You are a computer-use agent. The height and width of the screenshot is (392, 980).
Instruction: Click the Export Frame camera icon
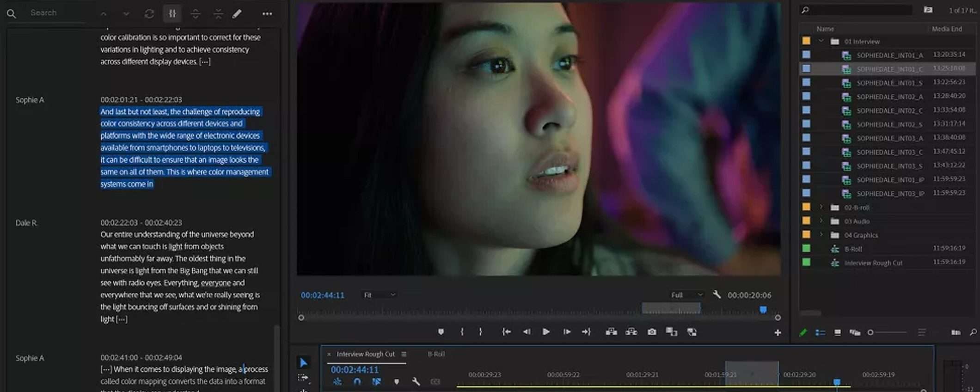(x=651, y=332)
